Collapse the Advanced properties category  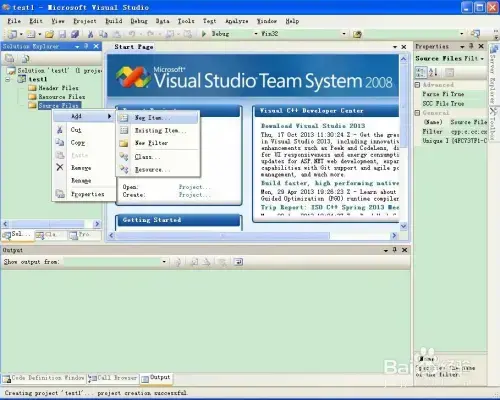[417, 85]
